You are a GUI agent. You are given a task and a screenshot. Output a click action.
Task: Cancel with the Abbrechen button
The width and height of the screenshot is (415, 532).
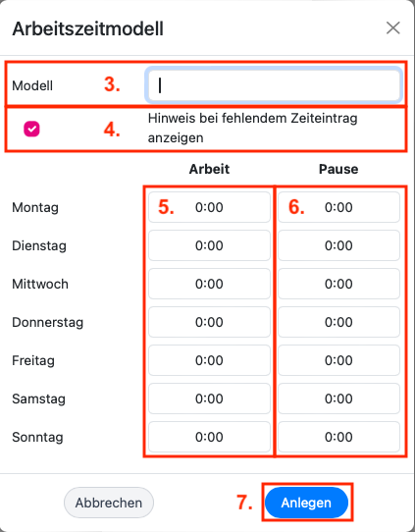coord(109,503)
